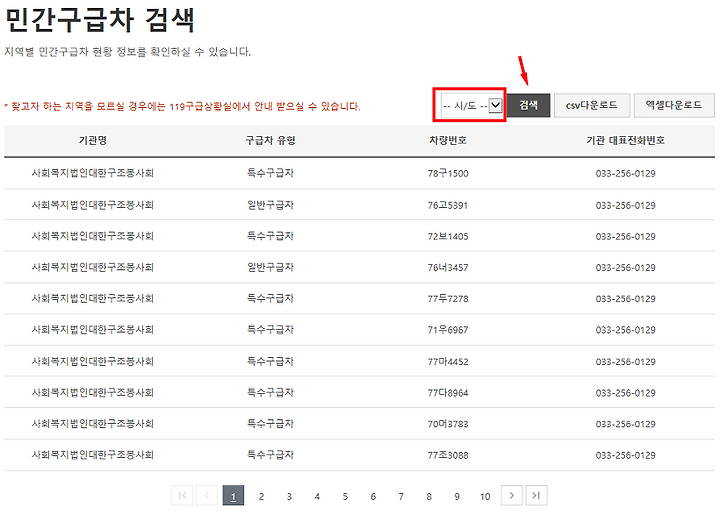Click organization name in the 77조3088 row
Image resolution: width=720 pixels, height=515 pixels.
[x=93, y=455]
